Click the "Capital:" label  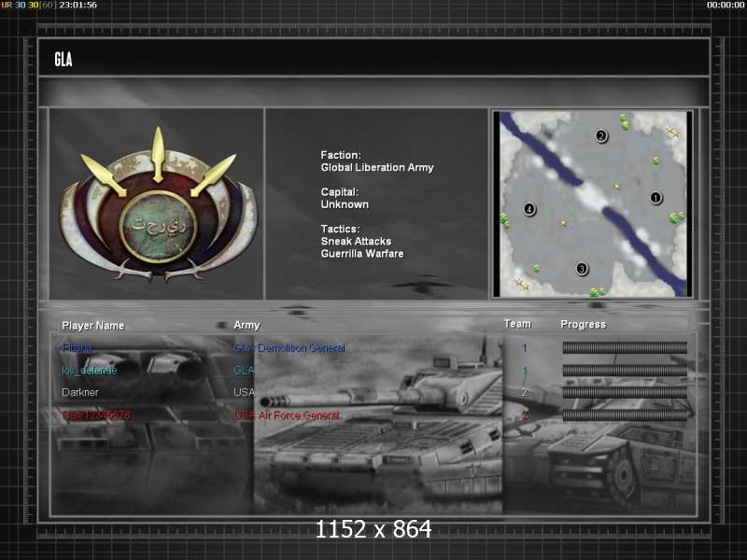tap(340, 192)
